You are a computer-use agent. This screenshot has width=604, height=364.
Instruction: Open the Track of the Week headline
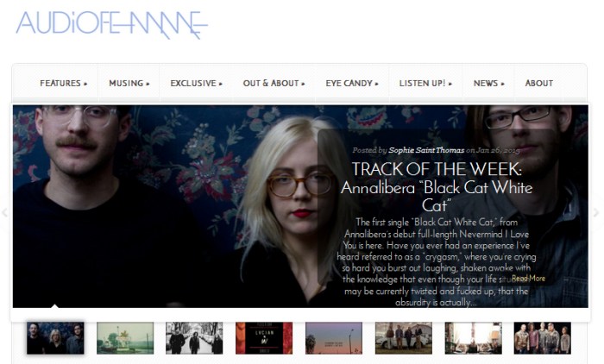tap(437, 187)
